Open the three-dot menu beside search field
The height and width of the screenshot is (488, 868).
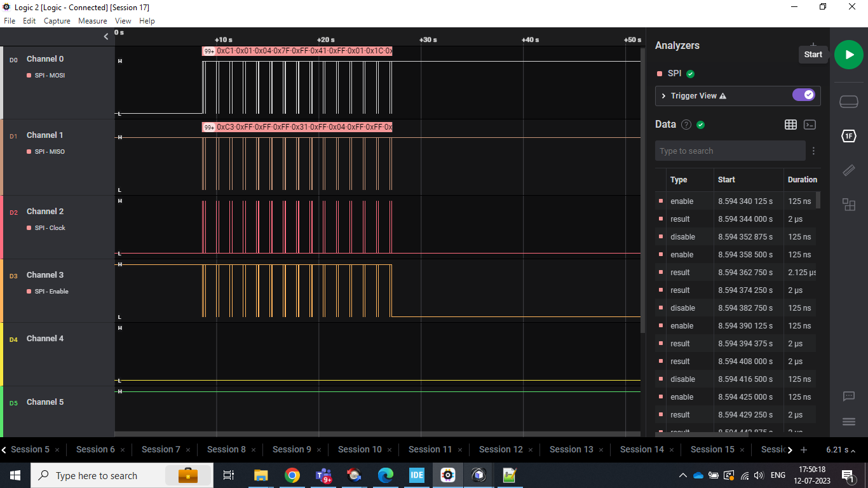813,151
